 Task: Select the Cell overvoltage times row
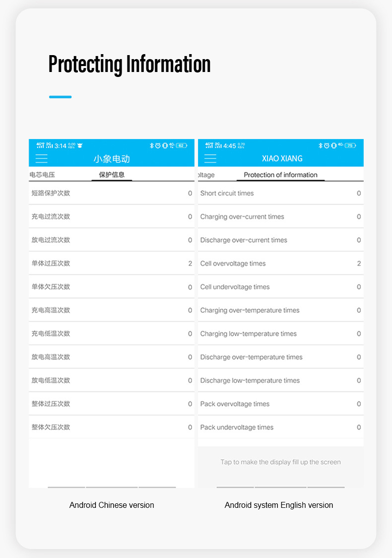click(x=280, y=264)
